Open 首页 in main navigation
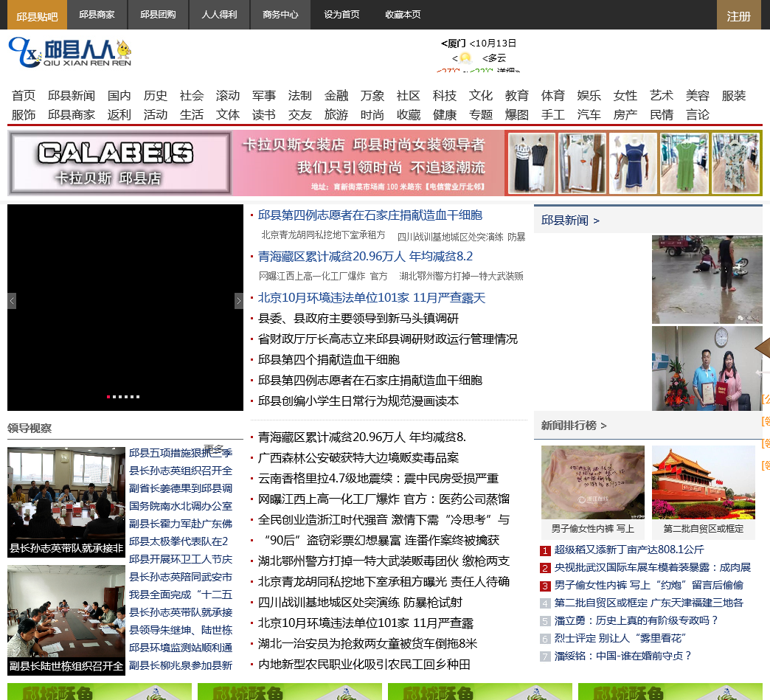770x700 pixels. [x=24, y=95]
